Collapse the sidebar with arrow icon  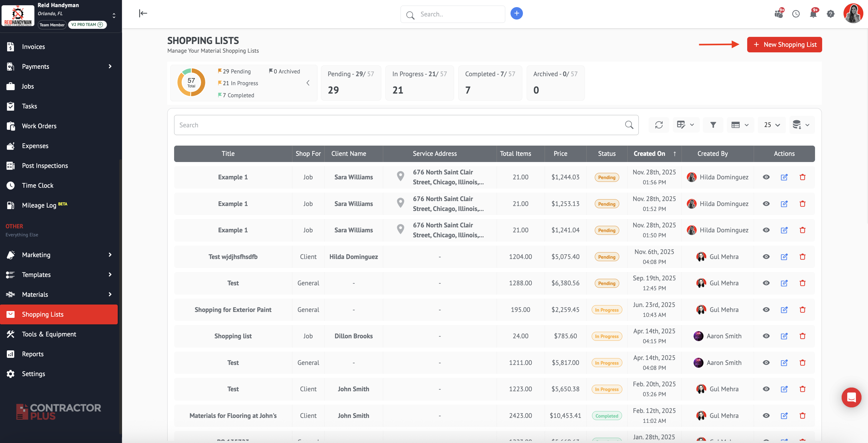coord(143,13)
